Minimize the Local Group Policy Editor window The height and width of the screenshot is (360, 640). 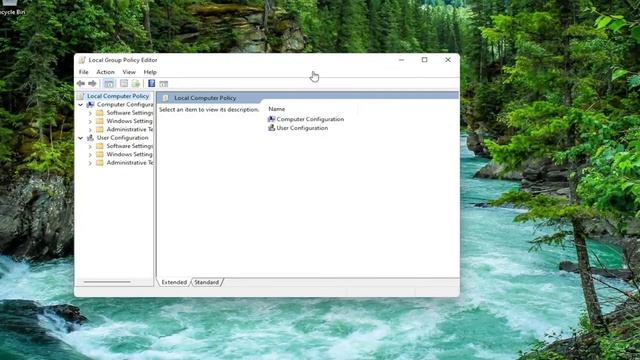(x=401, y=60)
